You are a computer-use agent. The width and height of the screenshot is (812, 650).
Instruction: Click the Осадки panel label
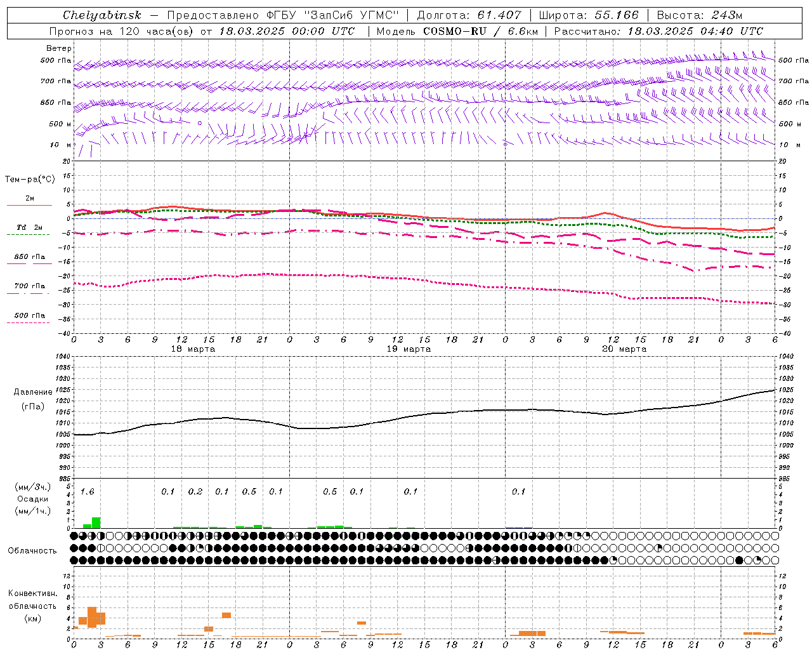(x=32, y=499)
